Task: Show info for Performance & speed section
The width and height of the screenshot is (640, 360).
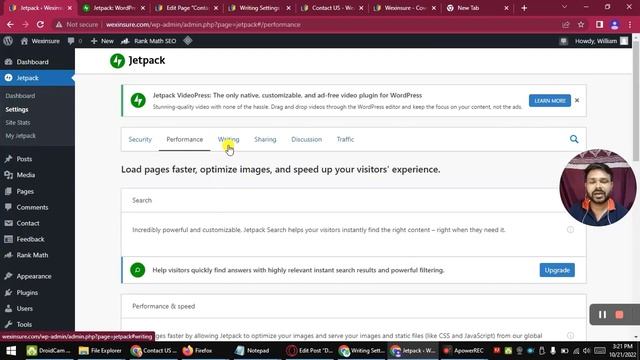Action: pyautogui.click(x=570, y=336)
